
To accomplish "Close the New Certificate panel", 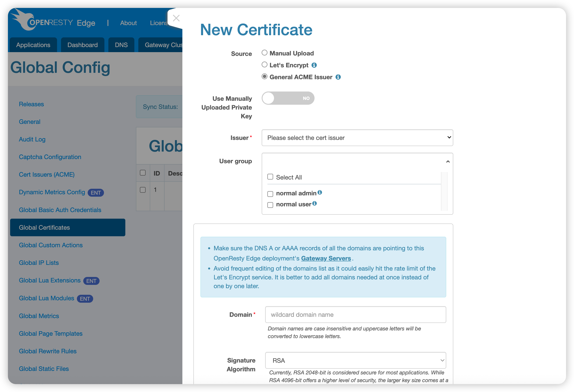I will click(176, 18).
